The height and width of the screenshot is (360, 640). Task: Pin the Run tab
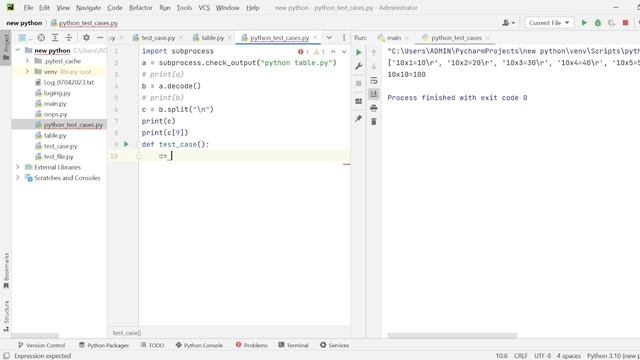click(359, 119)
